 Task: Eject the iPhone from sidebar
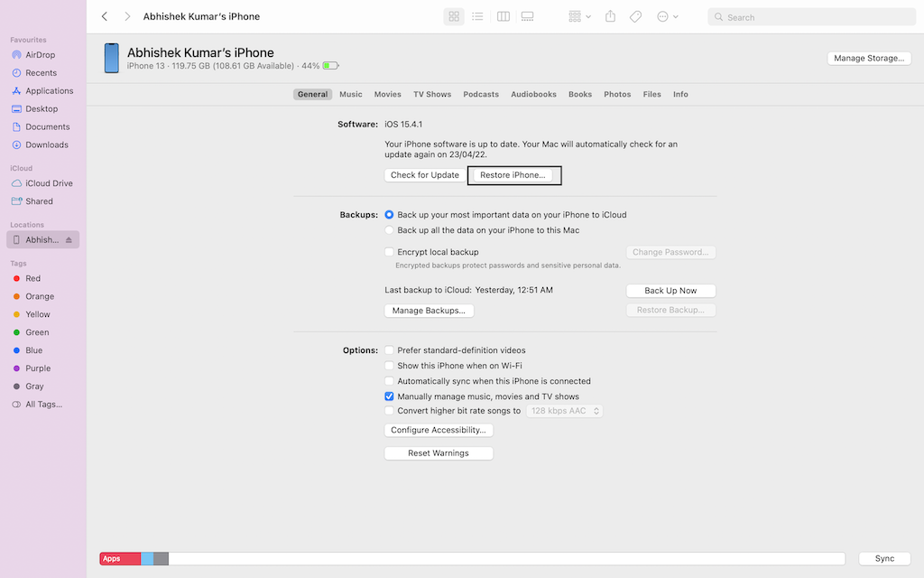pos(69,240)
